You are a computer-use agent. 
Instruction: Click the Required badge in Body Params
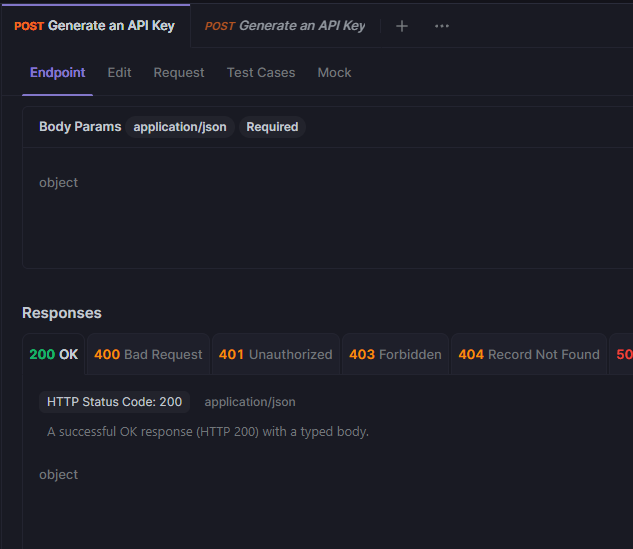point(272,127)
